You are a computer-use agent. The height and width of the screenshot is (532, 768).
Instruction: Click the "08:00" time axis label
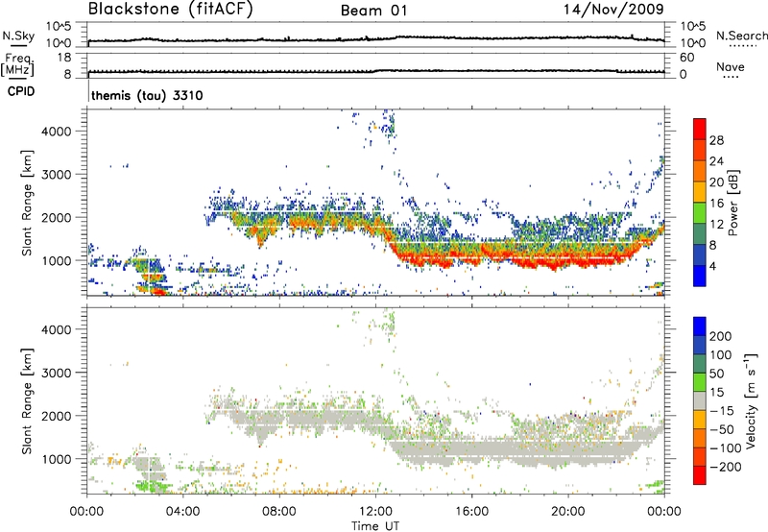(279, 512)
